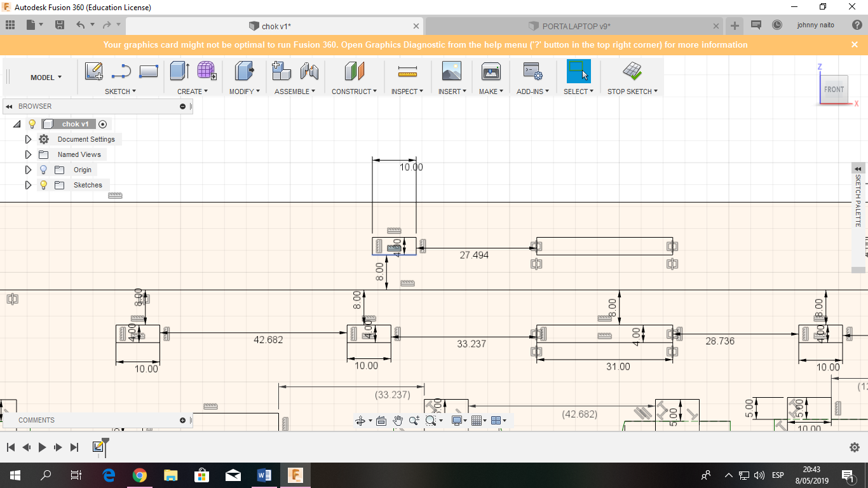868x488 pixels.
Task: Click the Insert image icon
Action: tap(451, 71)
